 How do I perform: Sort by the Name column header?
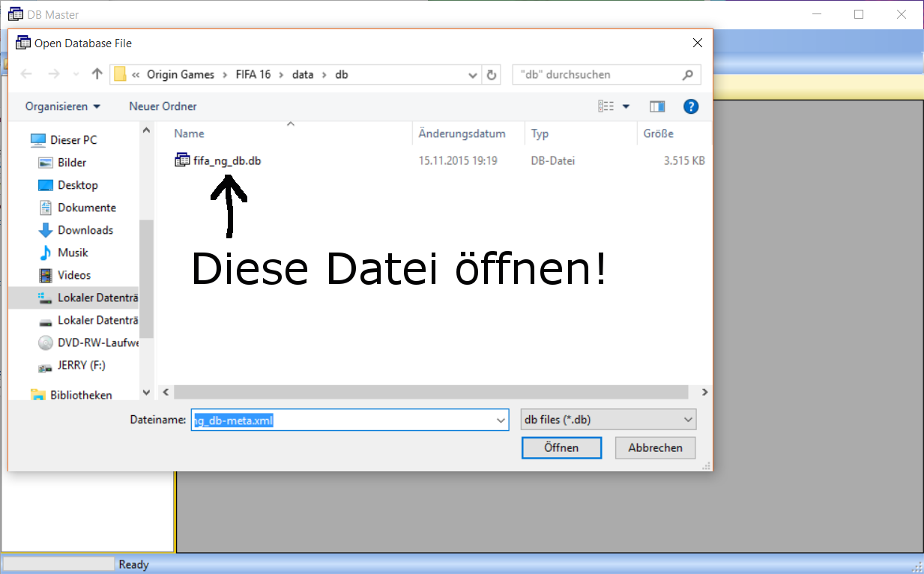coord(189,133)
